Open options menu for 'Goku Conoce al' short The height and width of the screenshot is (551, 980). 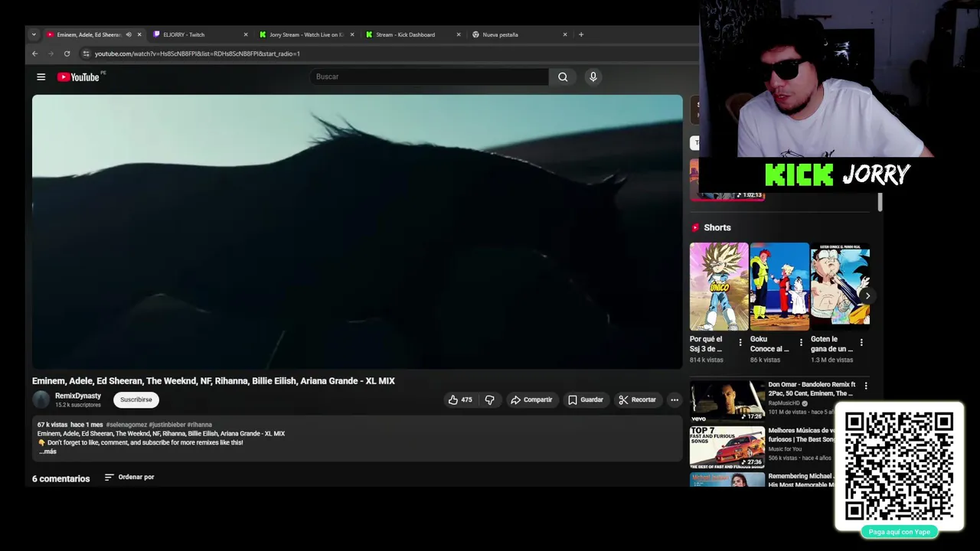(x=801, y=342)
